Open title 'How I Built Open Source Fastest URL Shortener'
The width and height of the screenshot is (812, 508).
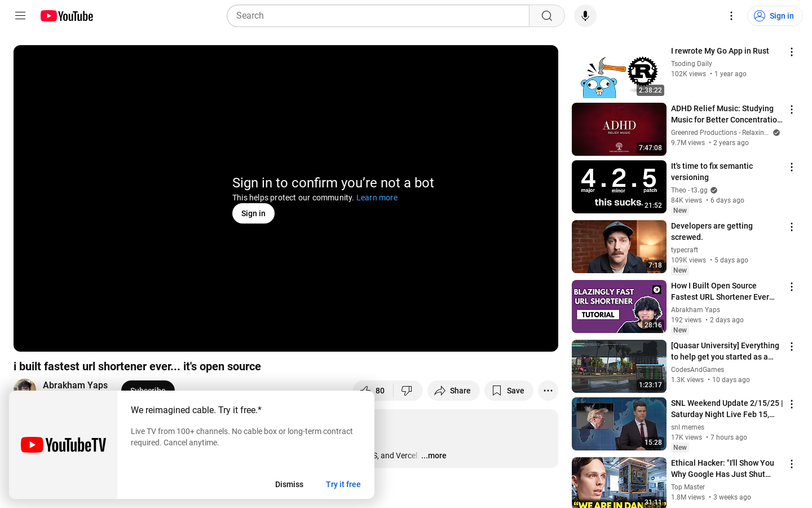(723, 291)
